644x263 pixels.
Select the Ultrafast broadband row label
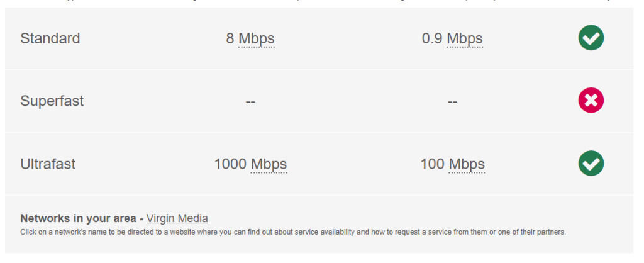pos(48,164)
